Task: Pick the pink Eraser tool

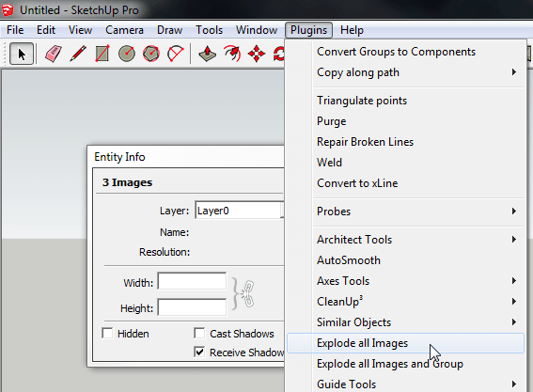Action: click(x=53, y=54)
